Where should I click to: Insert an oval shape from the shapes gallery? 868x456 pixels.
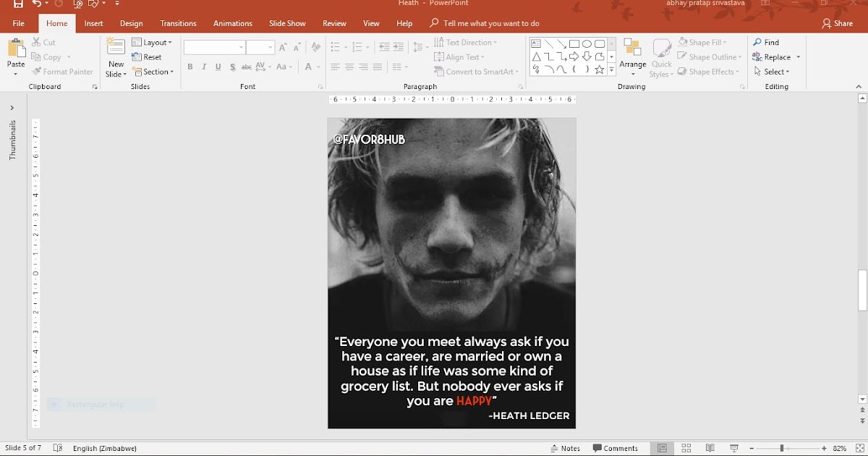pos(587,43)
